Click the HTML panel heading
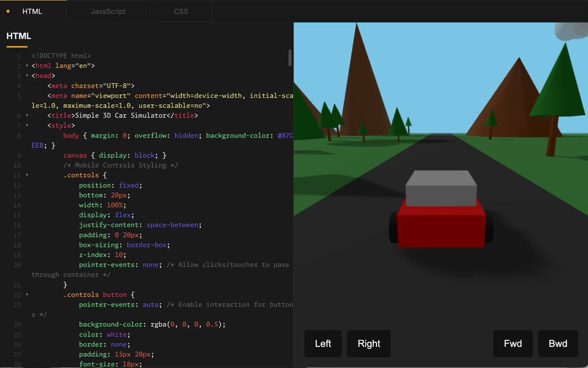This screenshot has height=368, width=588. [18, 36]
